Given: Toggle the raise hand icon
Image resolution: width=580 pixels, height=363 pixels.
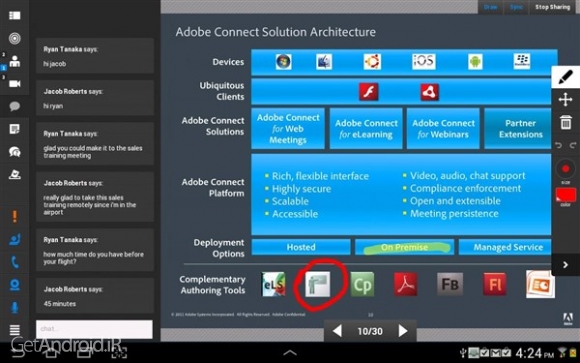Looking at the screenshot, I should 14,240.
